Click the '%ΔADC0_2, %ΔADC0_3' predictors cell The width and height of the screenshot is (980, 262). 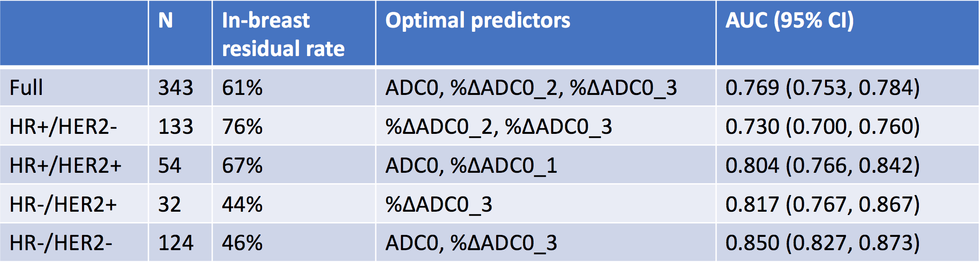[499, 127]
